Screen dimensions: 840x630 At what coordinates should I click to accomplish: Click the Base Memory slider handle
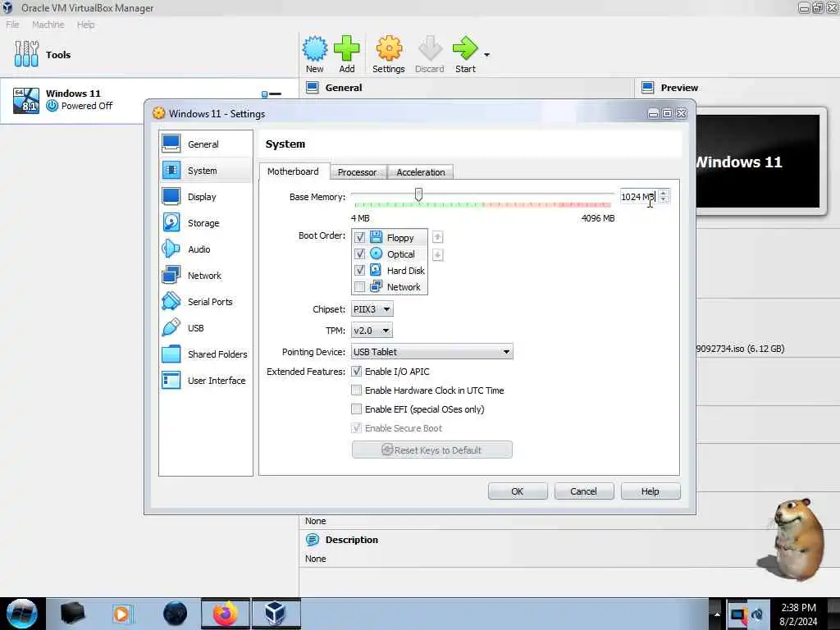click(x=418, y=194)
